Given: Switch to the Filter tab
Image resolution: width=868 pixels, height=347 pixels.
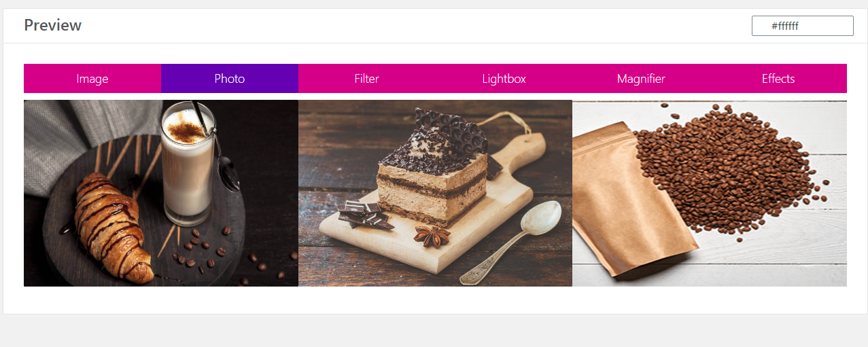Looking at the screenshot, I should click(367, 79).
